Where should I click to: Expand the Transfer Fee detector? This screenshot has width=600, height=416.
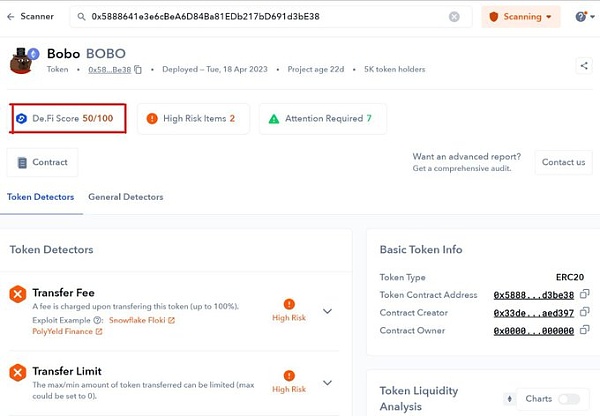click(327, 311)
